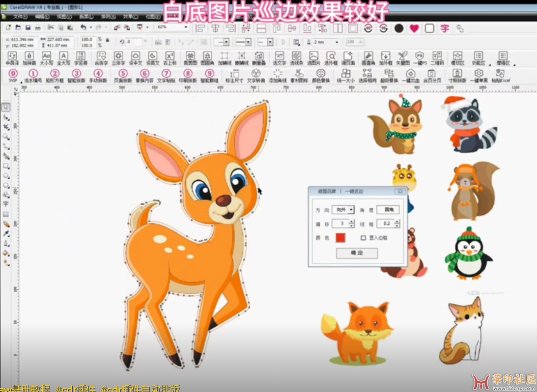Screen dimensions: 537x392
Task: Click the 右上标 superscript icon
Action: pos(170,58)
